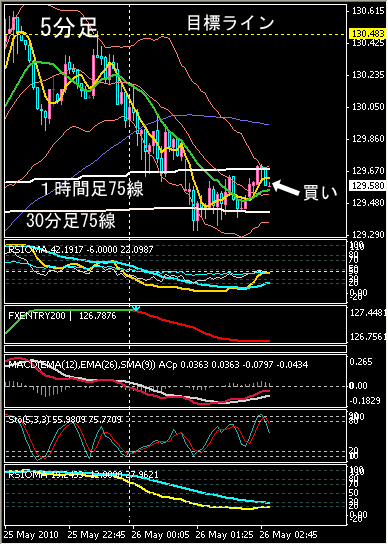This screenshot has width=388, height=545.
Task: Click the 126.7561 FXENTRY scale value
Action: (368, 337)
